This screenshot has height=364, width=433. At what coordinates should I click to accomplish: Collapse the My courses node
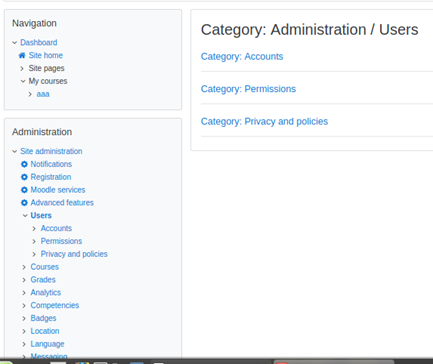tap(23, 81)
